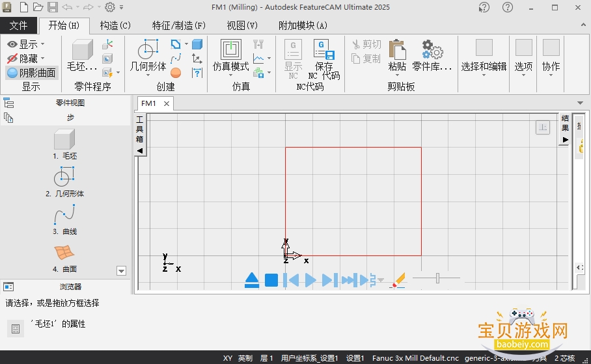Click the clear simulation eraser icon
591x364 pixels.
(398, 280)
